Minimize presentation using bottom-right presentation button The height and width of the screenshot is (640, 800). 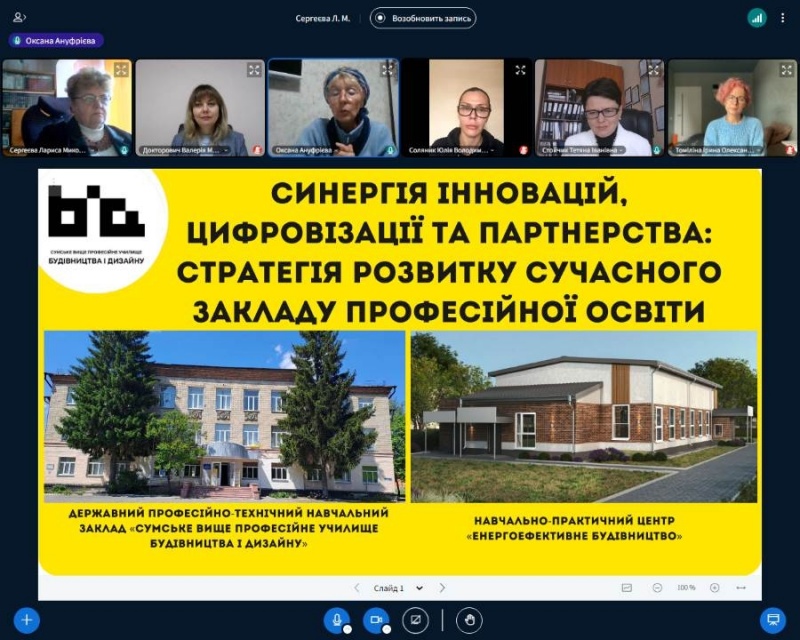tap(772, 620)
